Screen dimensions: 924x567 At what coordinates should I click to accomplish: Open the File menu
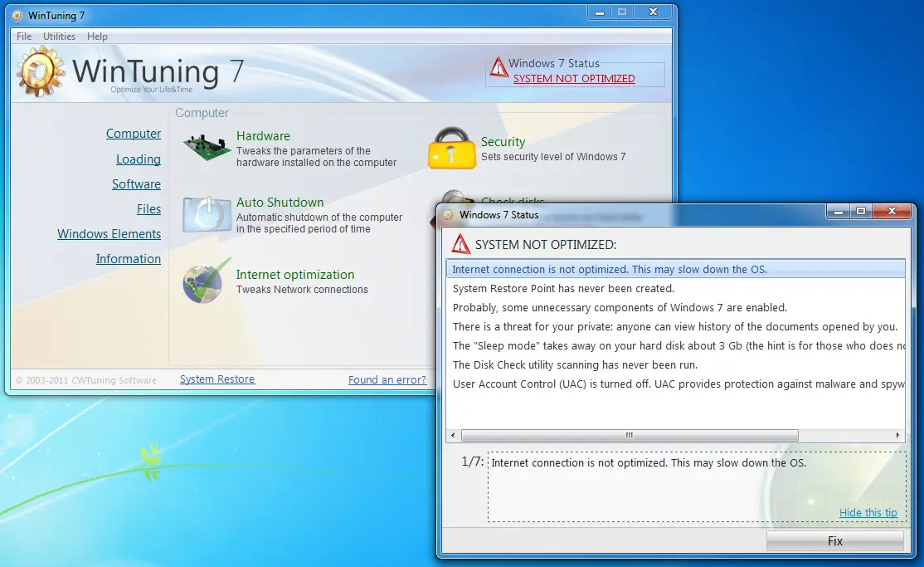click(x=24, y=36)
